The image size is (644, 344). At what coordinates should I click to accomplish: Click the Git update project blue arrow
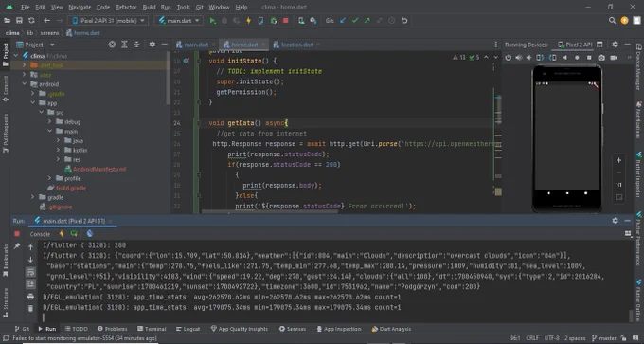click(343, 21)
